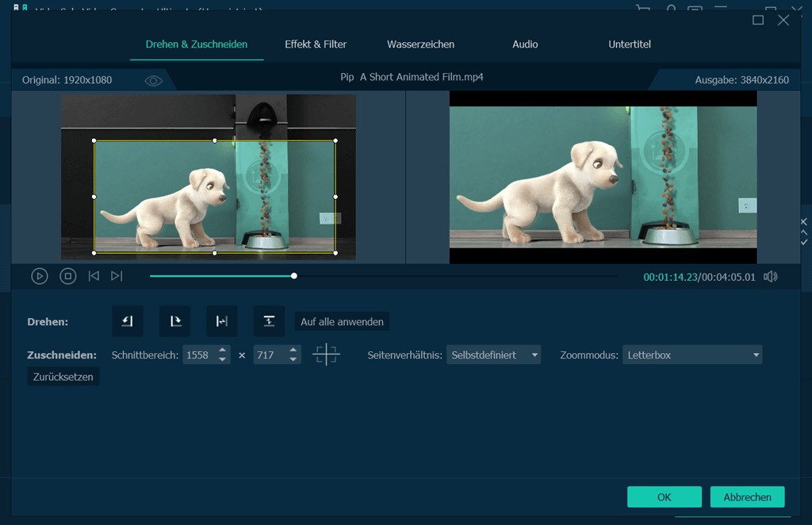Center the crop area icon
The width and height of the screenshot is (812, 525).
pos(326,354)
